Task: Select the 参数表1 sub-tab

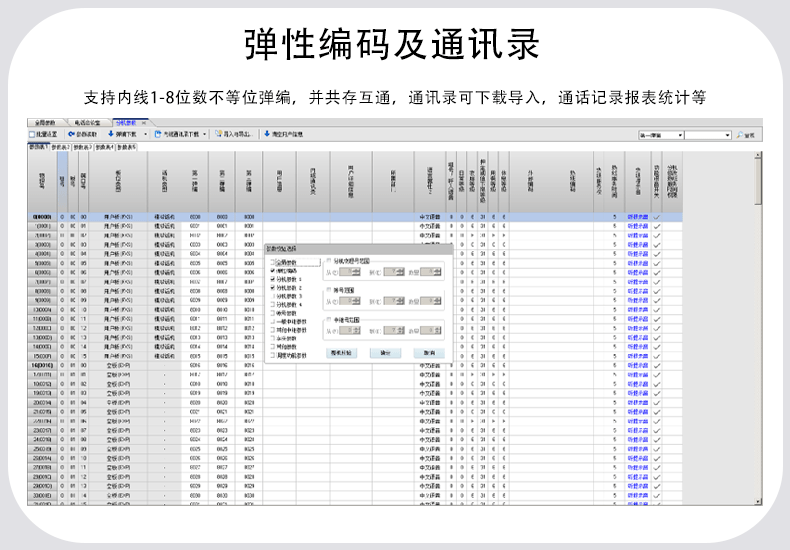Action: (38, 147)
